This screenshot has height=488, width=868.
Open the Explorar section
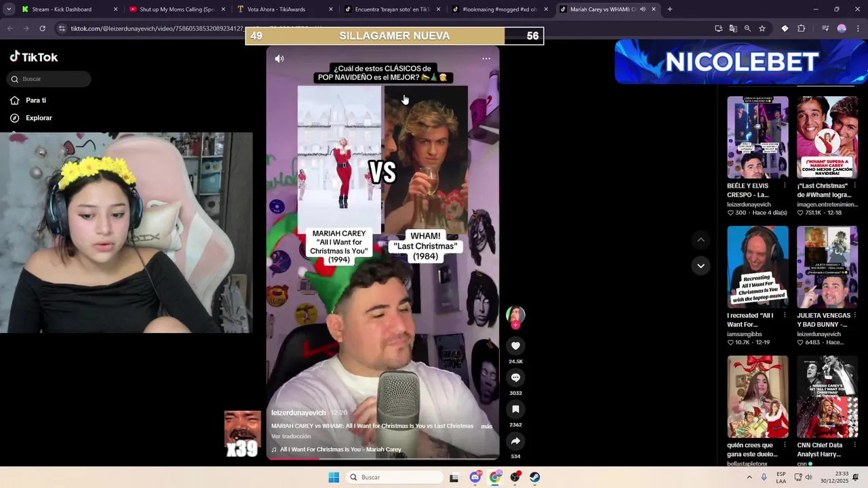39,118
